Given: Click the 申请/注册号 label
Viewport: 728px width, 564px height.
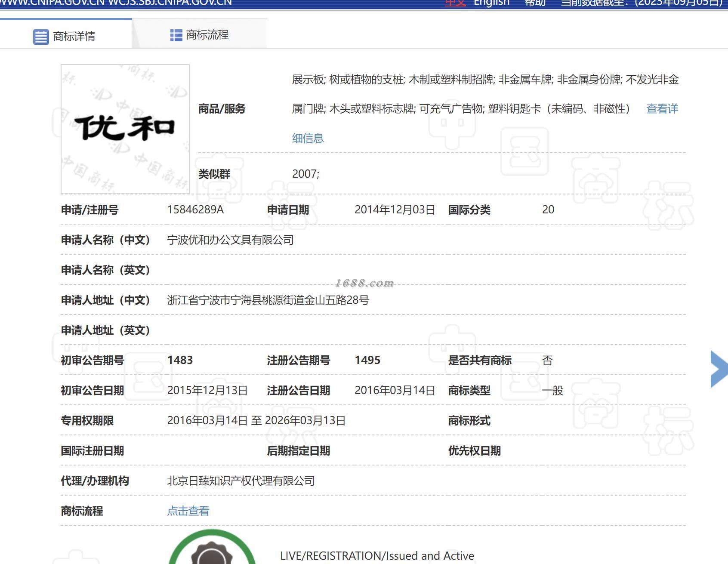Looking at the screenshot, I should 89,210.
